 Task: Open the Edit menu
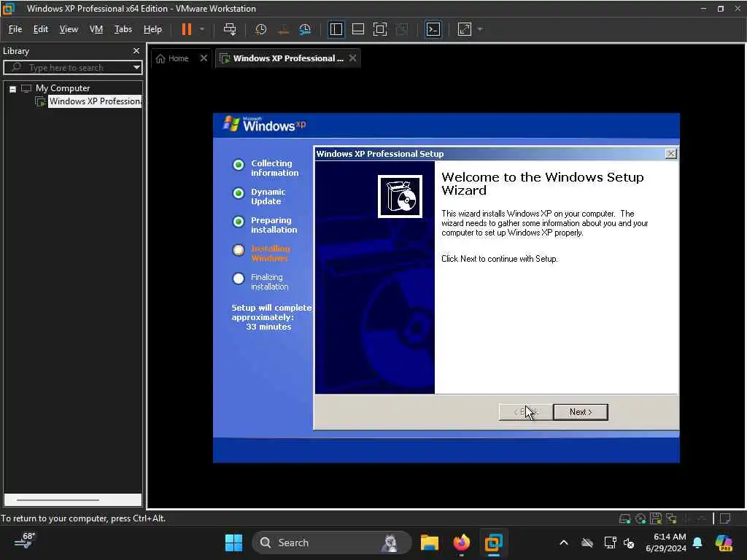41,29
